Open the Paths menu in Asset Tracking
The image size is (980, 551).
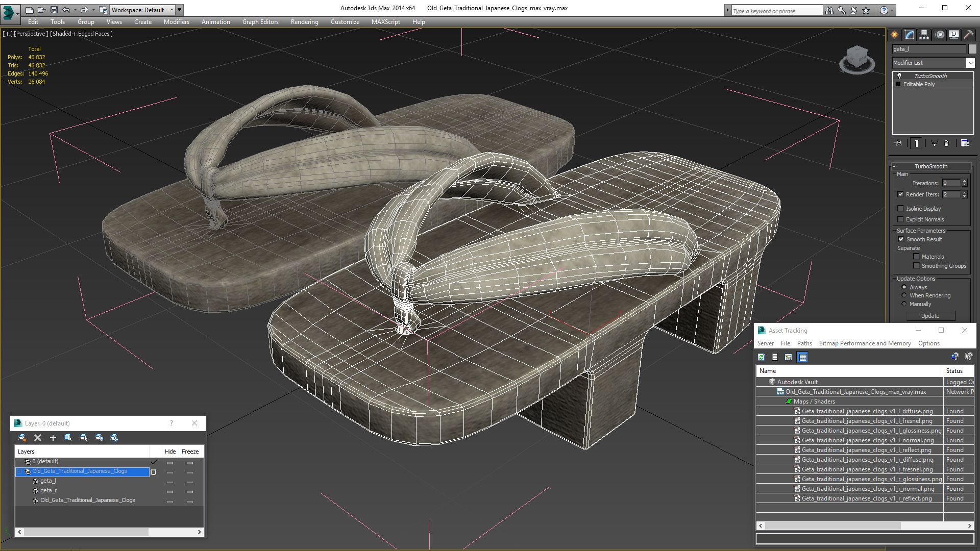804,343
